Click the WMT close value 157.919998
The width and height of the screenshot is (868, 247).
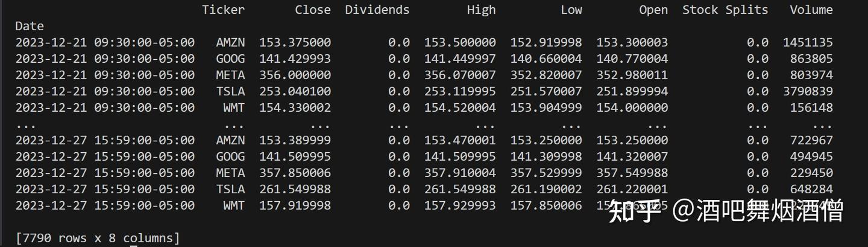pyautogui.click(x=295, y=205)
